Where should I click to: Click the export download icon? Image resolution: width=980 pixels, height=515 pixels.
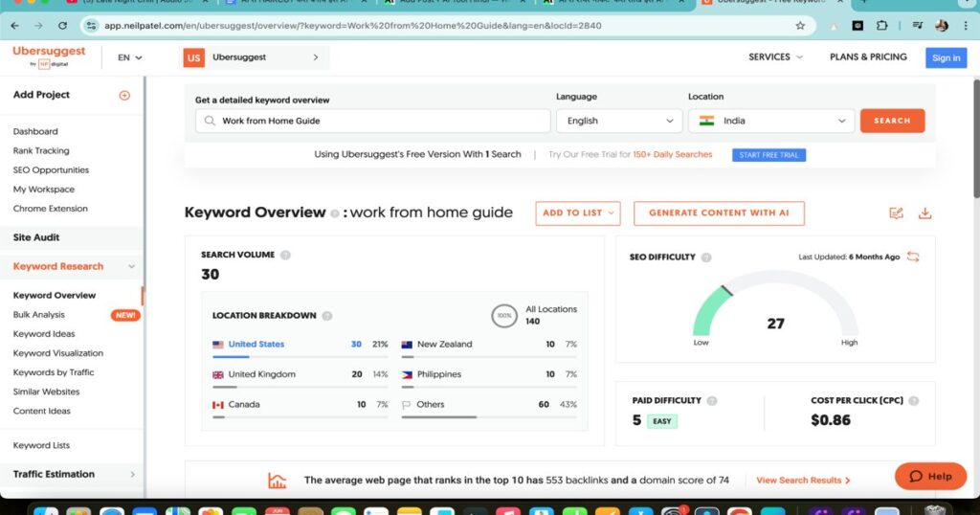925,213
